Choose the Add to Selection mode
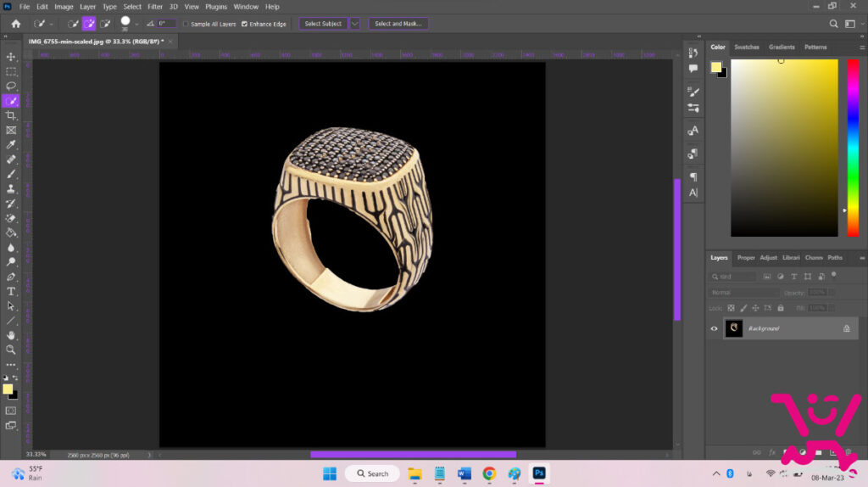 (x=88, y=24)
